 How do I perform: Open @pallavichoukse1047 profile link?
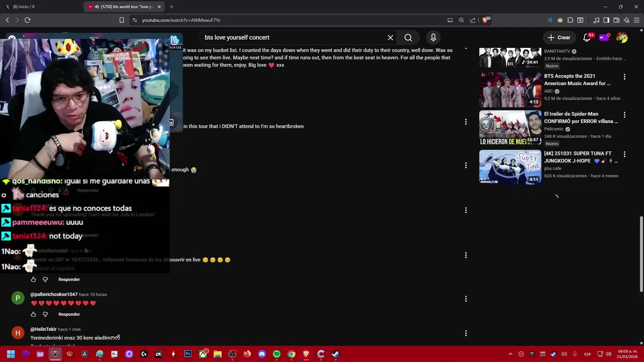[x=54, y=295]
